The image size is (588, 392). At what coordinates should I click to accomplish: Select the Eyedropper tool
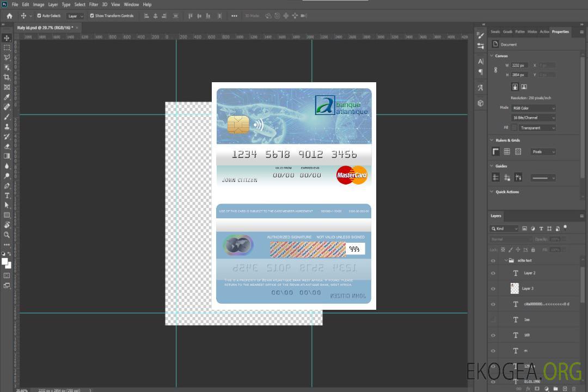pyautogui.click(x=7, y=97)
